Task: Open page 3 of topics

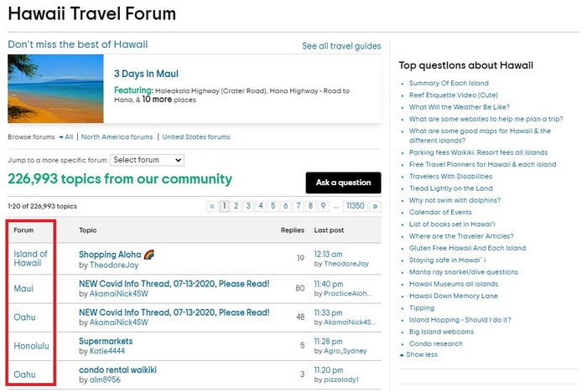Action: coord(248,206)
